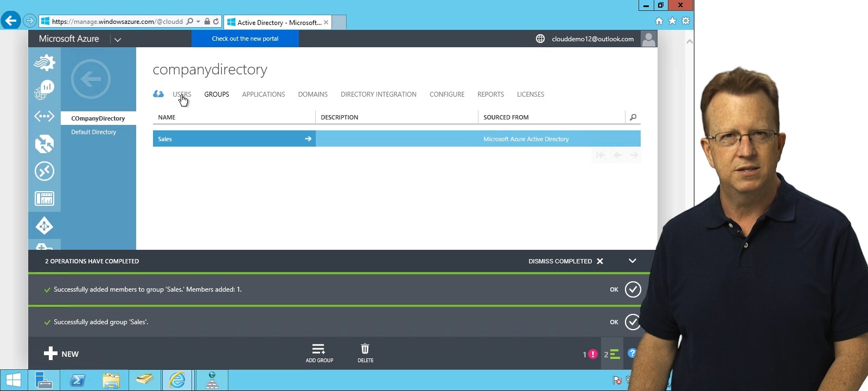Open the Windows Start button
Image resolution: width=868 pixels, height=391 pixels.
(x=13, y=380)
